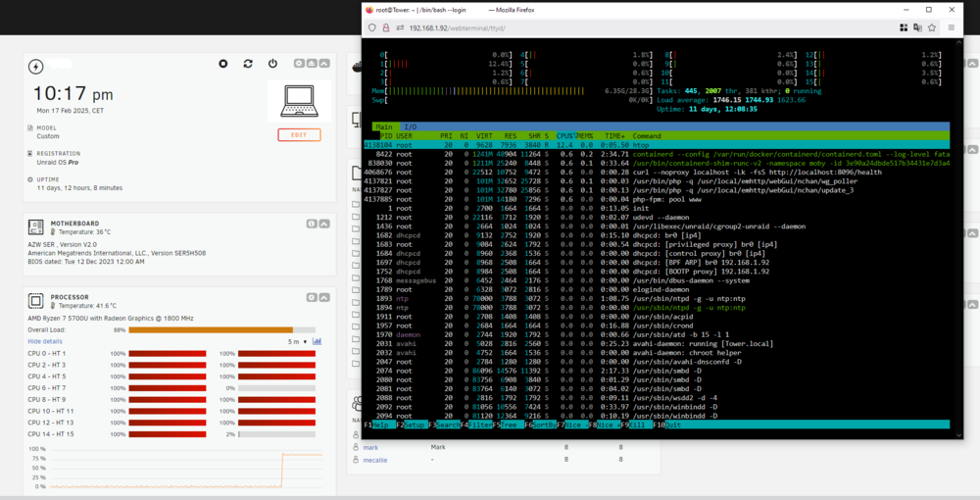The height and width of the screenshot is (500, 980).
Task: Click the translate page icon in address bar
Action: coord(917,27)
